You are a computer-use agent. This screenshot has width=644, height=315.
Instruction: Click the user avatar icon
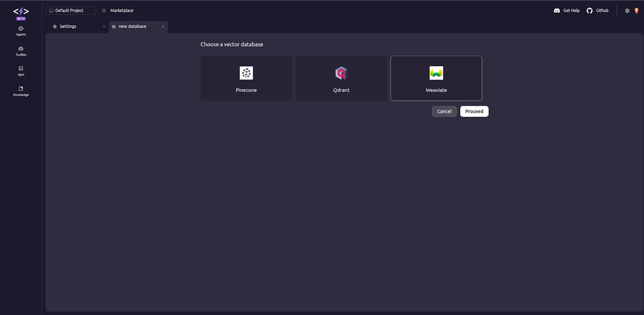637,11
